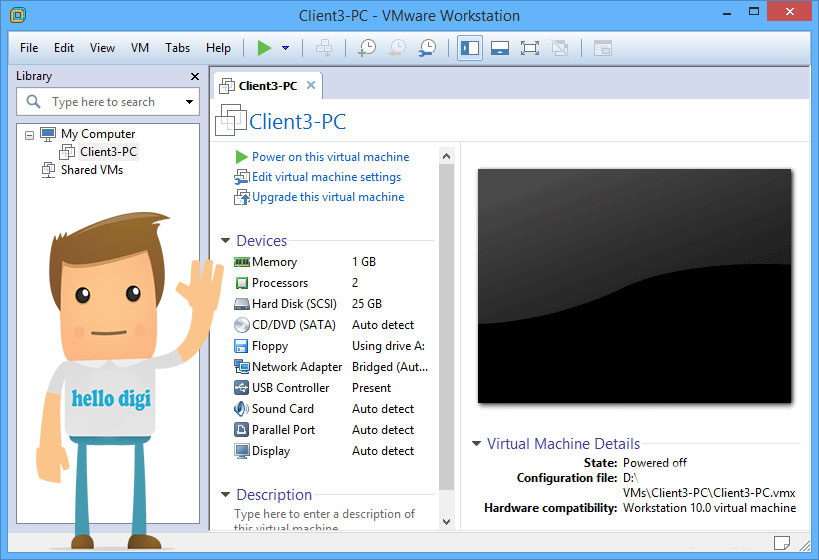Click the vertical scrollbar thumb in summary
This screenshot has width=819, height=560.
tap(446, 327)
